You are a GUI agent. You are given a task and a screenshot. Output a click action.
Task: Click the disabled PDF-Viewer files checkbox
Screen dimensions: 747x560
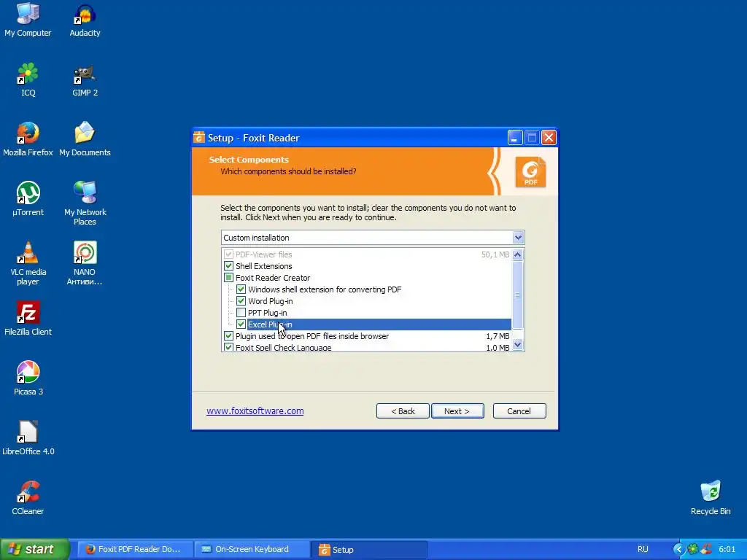228,254
